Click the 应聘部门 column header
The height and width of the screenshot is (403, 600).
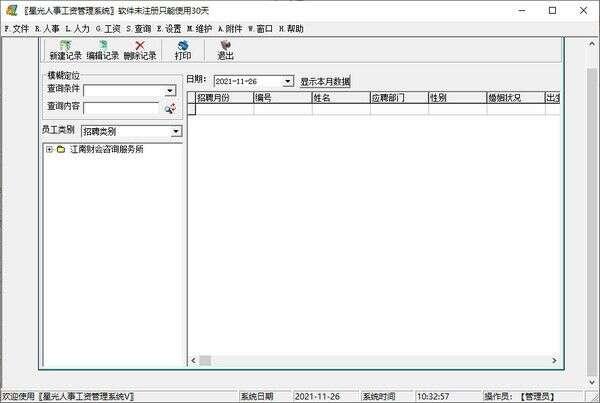point(399,98)
